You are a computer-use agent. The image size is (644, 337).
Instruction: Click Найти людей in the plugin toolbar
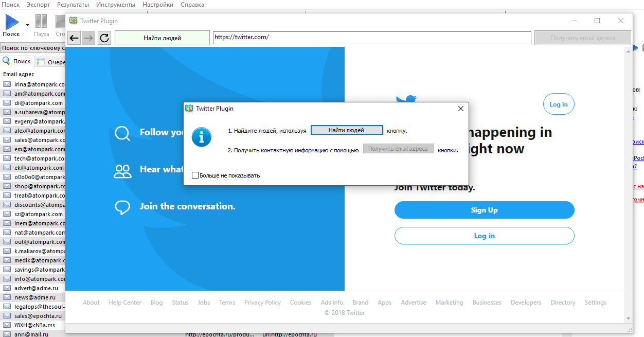click(162, 38)
